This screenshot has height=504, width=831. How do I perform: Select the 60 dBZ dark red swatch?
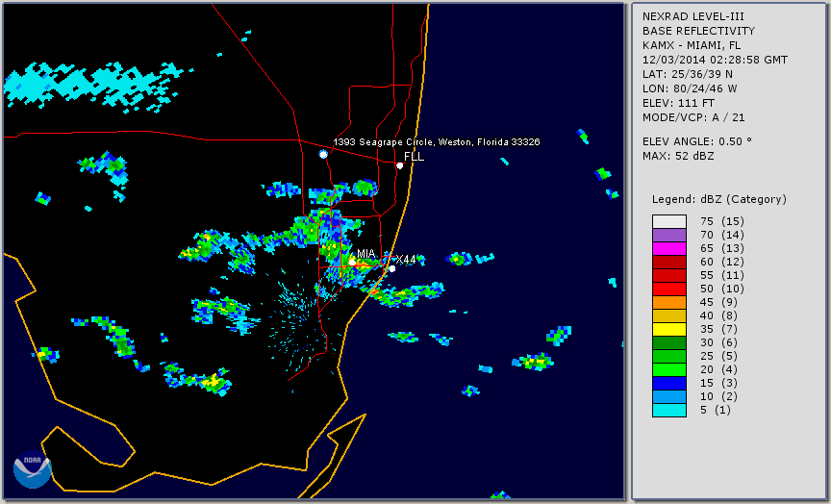coord(669,262)
